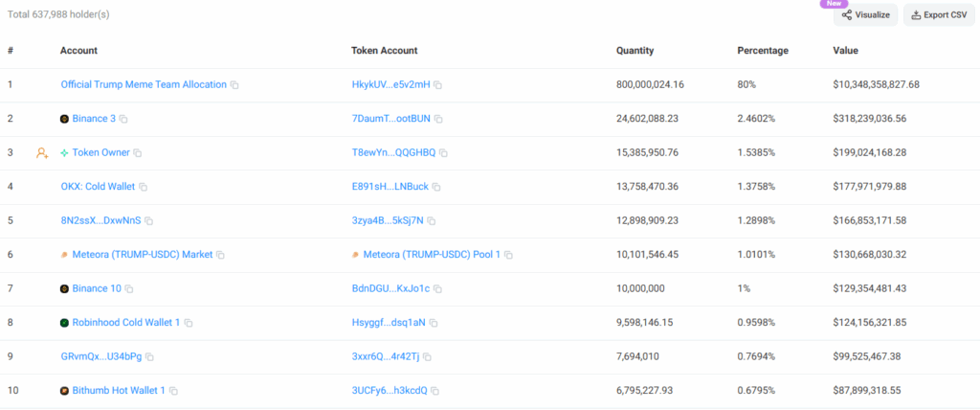
Task: Select the $10,348,358,827.68 value cell
Action: (877, 84)
